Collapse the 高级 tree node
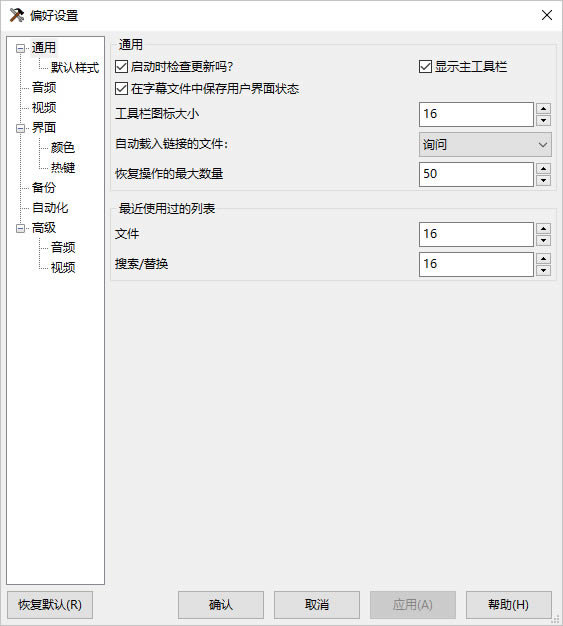This screenshot has width=563, height=626. (20, 228)
